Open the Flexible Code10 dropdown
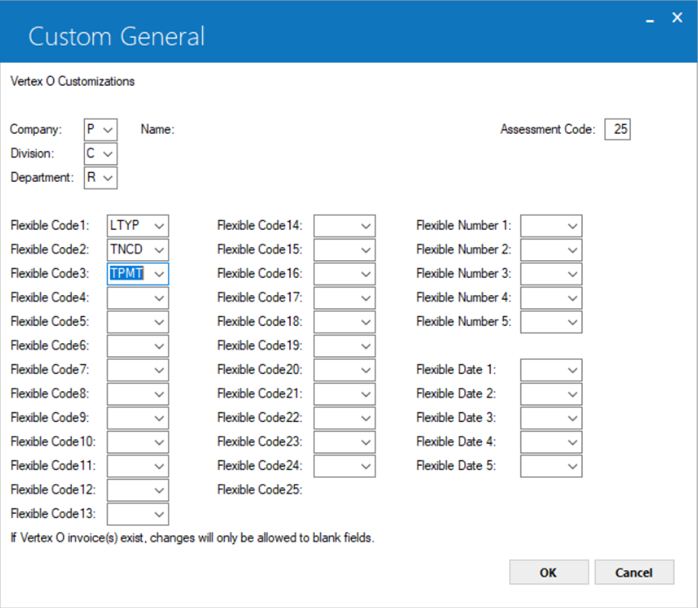698x608 pixels. click(138, 442)
